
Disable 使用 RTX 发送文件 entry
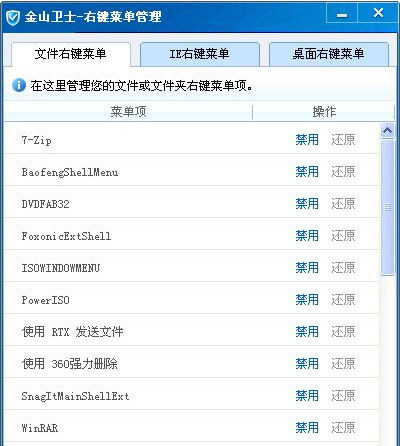tap(307, 331)
